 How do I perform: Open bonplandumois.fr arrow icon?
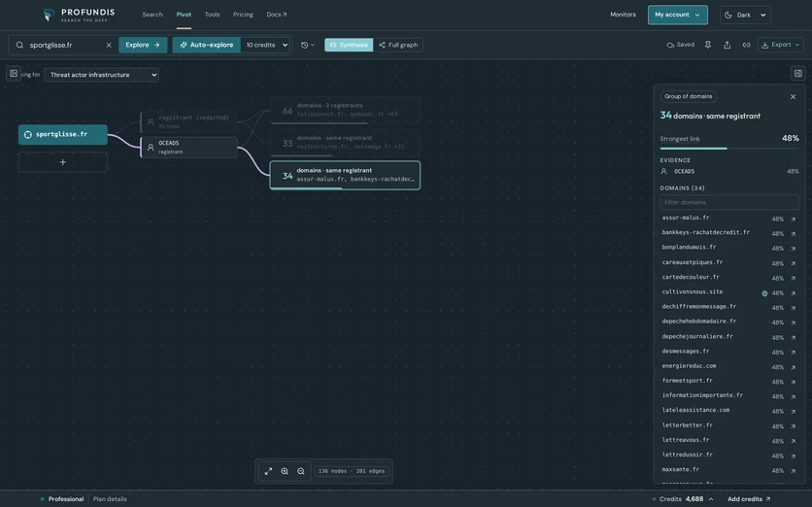pos(793,249)
